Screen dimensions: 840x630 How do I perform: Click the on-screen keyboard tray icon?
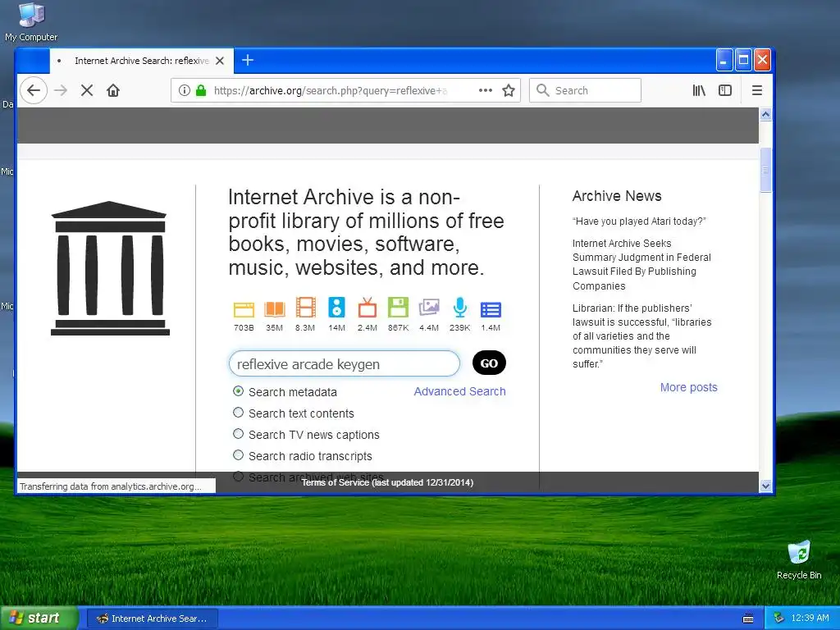[x=748, y=619]
